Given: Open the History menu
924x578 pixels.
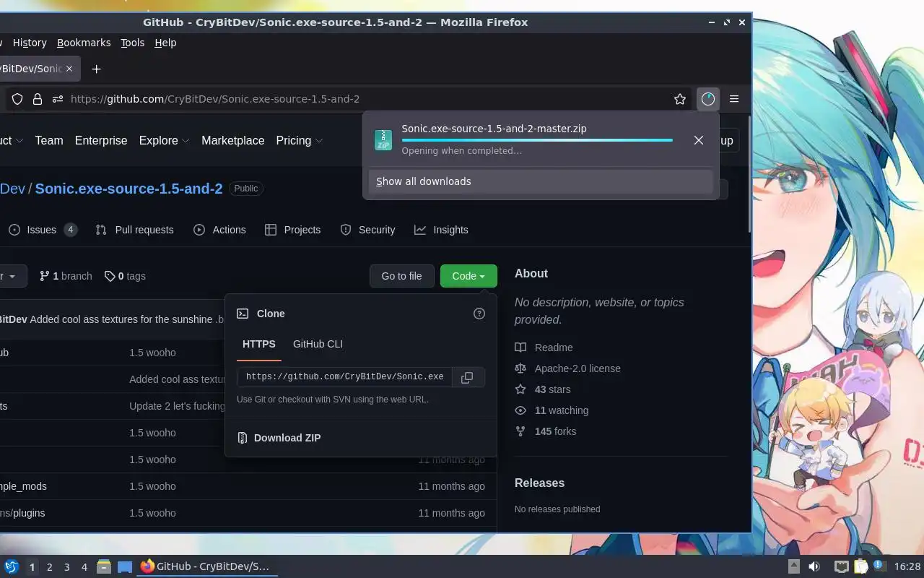Looking at the screenshot, I should [x=30, y=43].
